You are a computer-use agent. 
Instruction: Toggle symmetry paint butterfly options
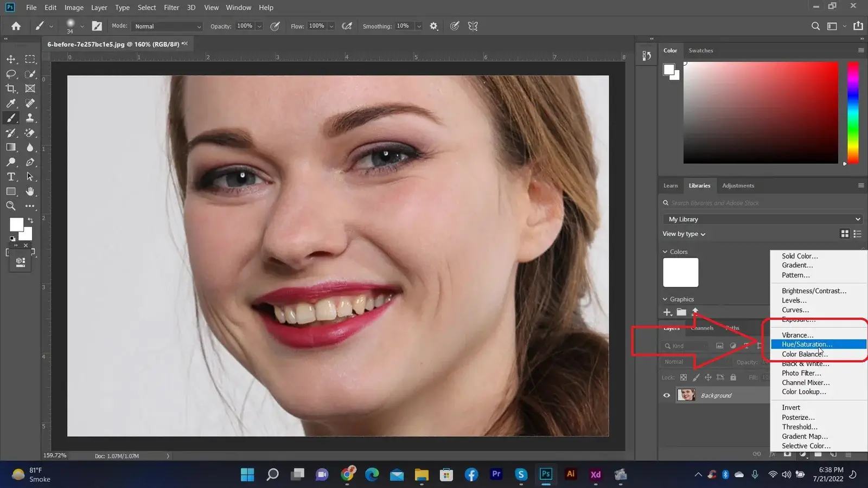pyautogui.click(x=473, y=26)
